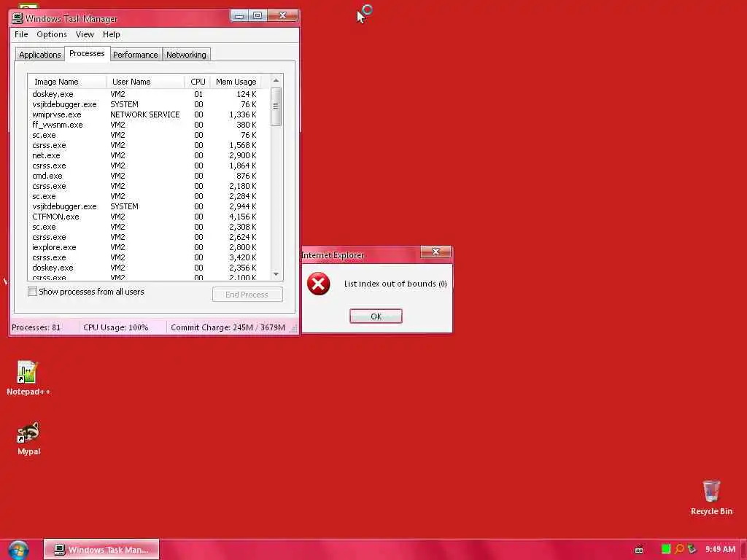Click Commit Charge status bar entry
This screenshot has width=747, height=560.
tap(228, 327)
